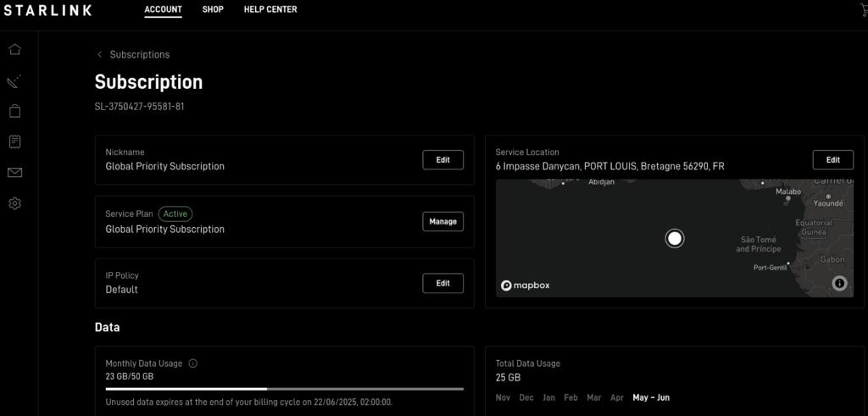868x416 pixels.
Task: Return to Subscriptions list link
Action: point(140,54)
